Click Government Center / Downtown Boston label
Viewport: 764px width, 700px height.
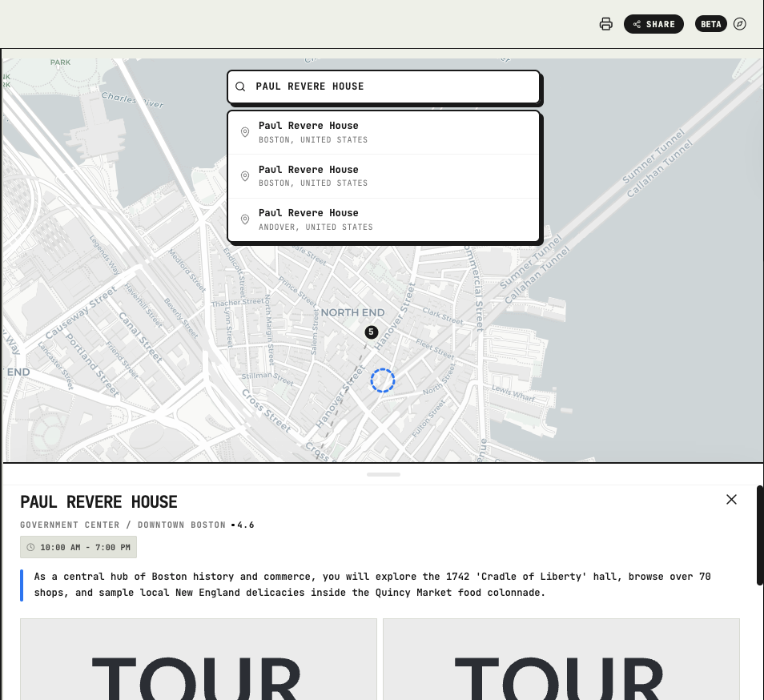[123, 525]
